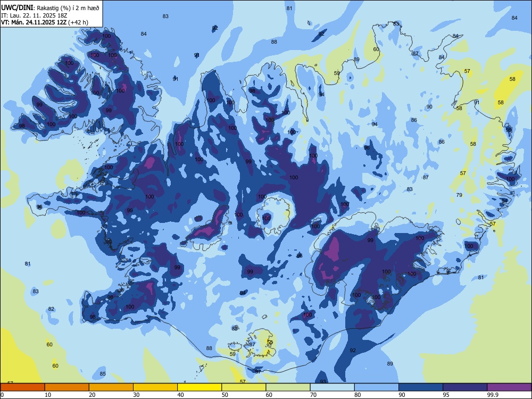
Task: Pick the yellow-green 50–60 legend swatch
Action: (x=244, y=387)
